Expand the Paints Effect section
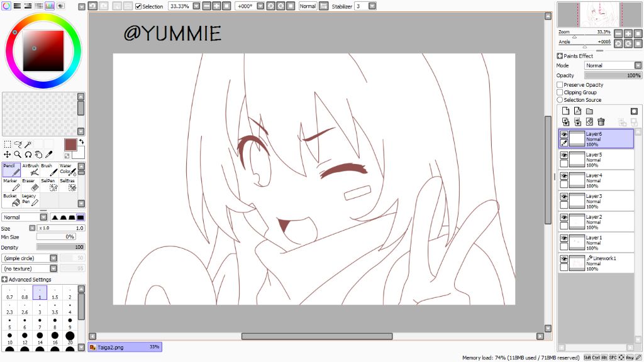 559,56
